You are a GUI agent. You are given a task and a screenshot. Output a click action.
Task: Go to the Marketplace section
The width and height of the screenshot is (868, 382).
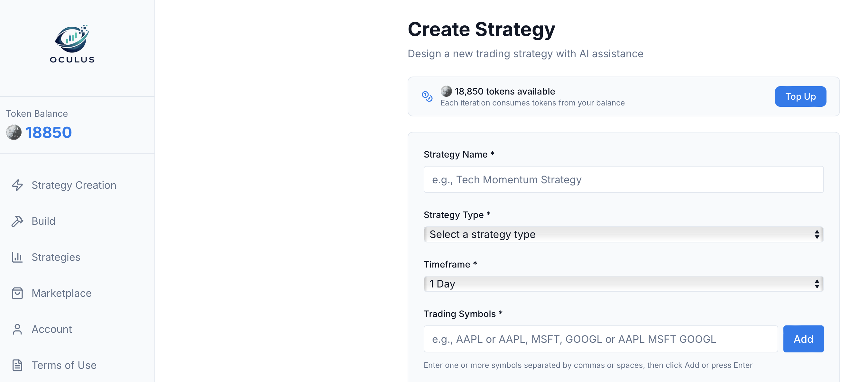point(62,293)
